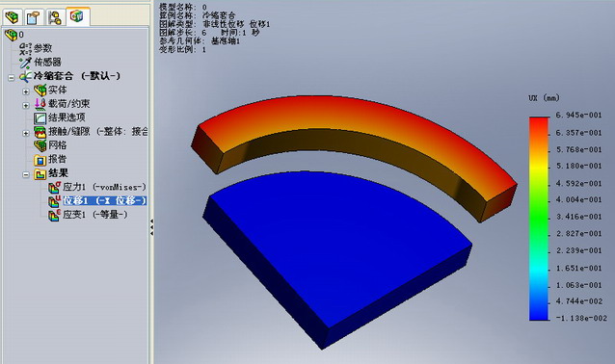Image resolution: width=615 pixels, height=364 pixels.
Task: Click the 冷缩套合 study icon
Action: pyautogui.click(x=25, y=76)
